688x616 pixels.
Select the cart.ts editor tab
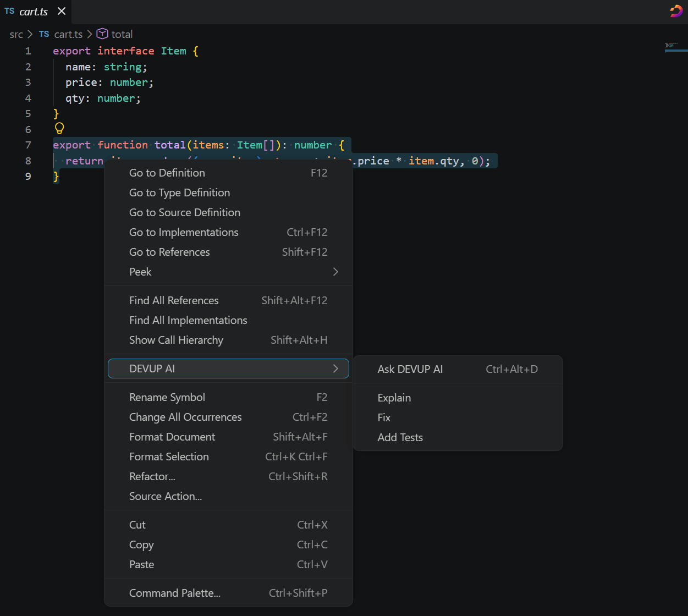click(x=35, y=11)
